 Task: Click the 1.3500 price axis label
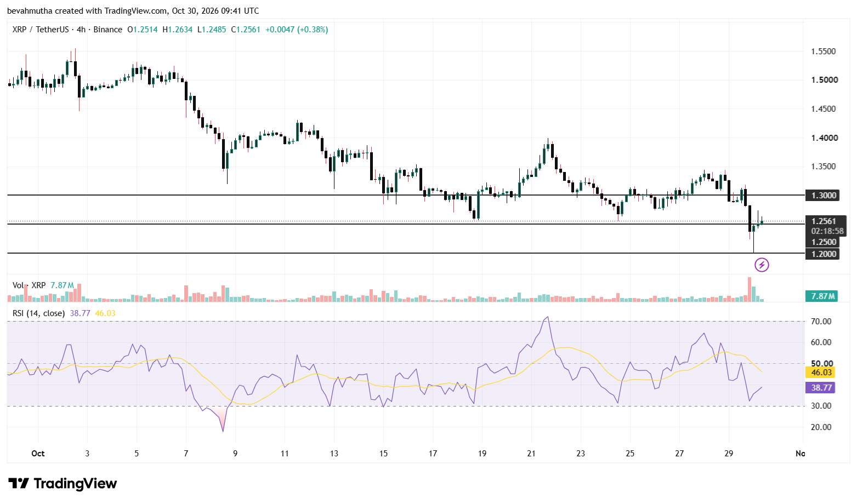(824, 167)
